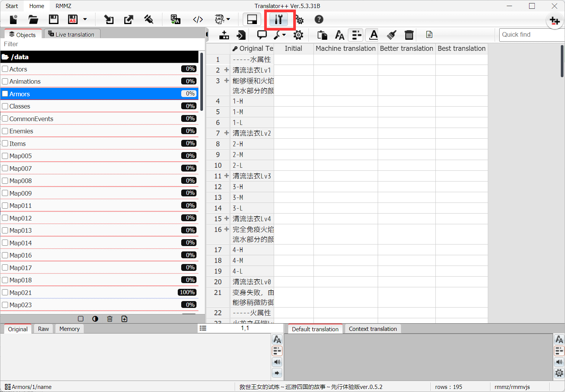565x392 pixels.
Task: Check the Map021 checkbox
Action: (x=5, y=292)
